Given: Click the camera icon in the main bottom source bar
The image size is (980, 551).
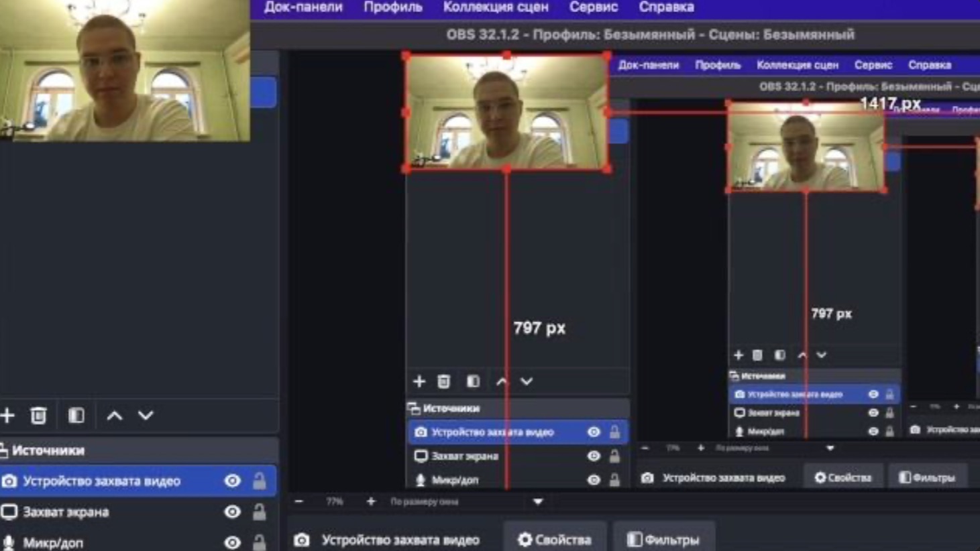Looking at the screenshot, I should point(302,540).
